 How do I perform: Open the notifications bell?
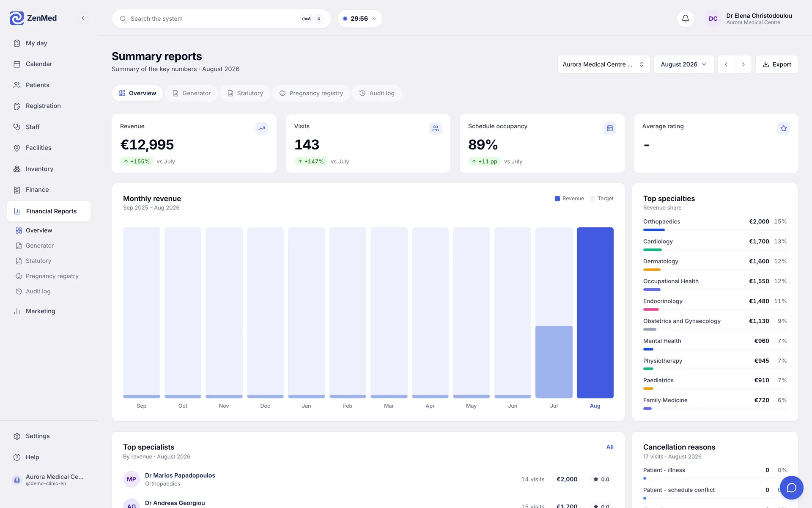click(x=685, y=19)
